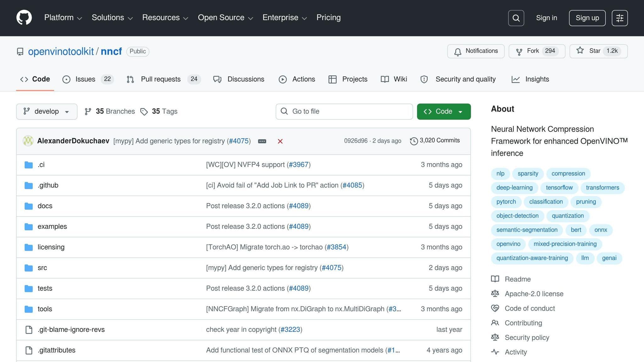View the failed checks red X status
Image resolution: width=644 pixels, height=362 pixels.
(280, 141)
